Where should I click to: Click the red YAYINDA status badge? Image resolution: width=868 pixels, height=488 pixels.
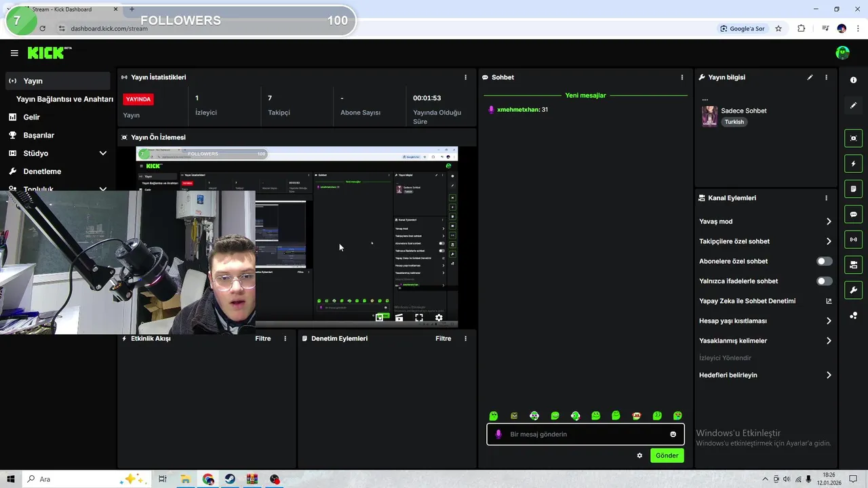(138, 99)
